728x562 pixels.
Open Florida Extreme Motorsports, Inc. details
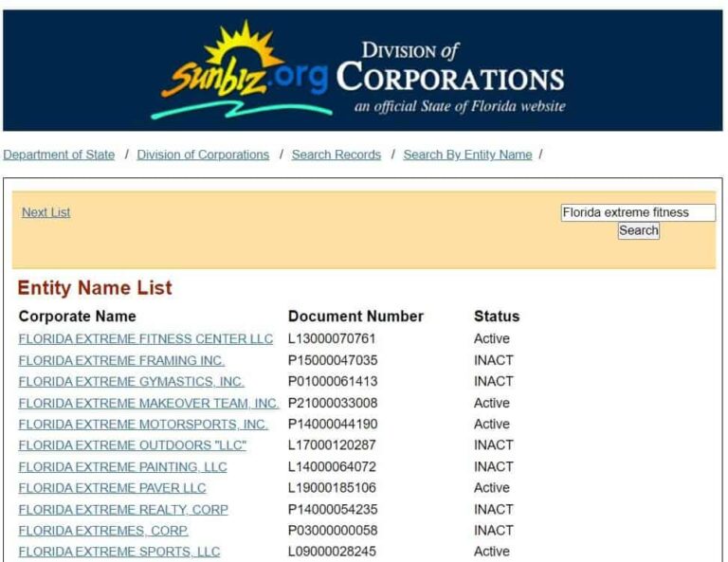pos(143,424)
